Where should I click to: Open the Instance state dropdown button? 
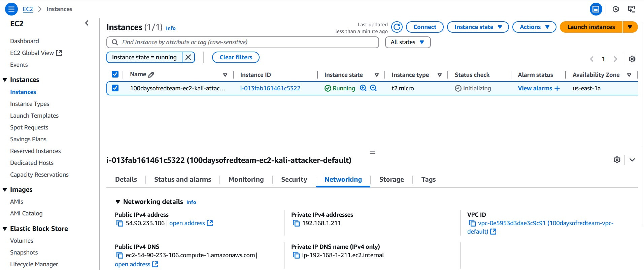[478, 27]
